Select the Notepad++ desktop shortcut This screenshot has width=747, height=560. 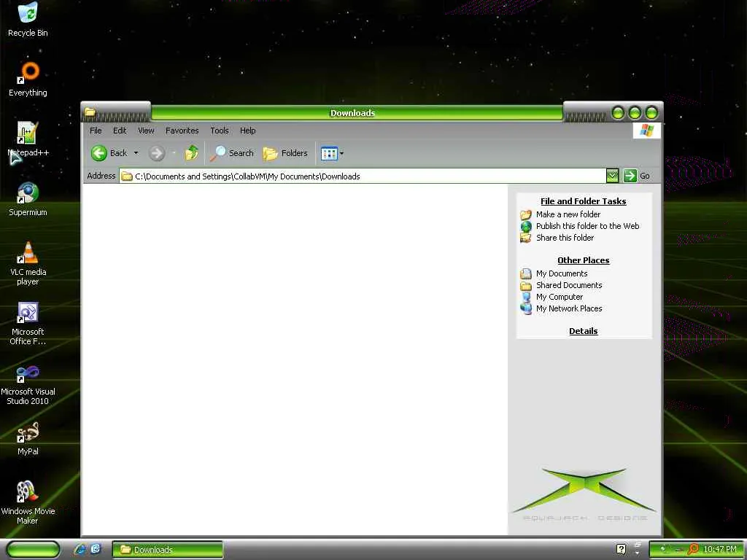point(28,139)
